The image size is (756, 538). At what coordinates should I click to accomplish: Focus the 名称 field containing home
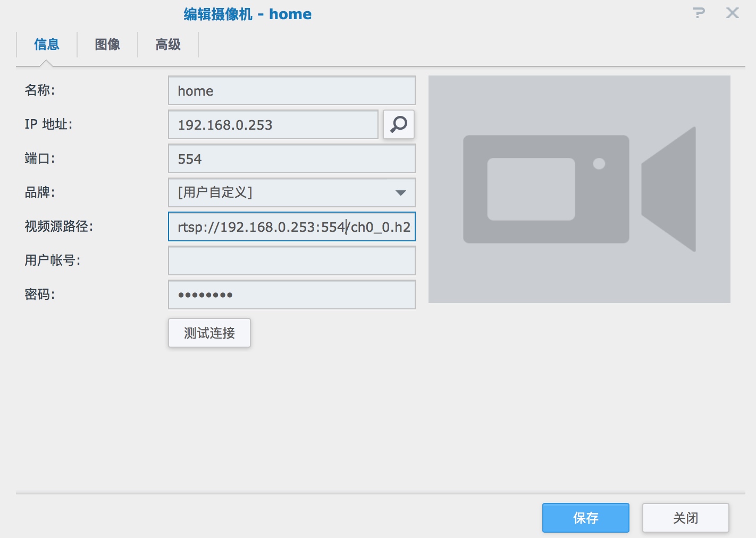(292, 90)
